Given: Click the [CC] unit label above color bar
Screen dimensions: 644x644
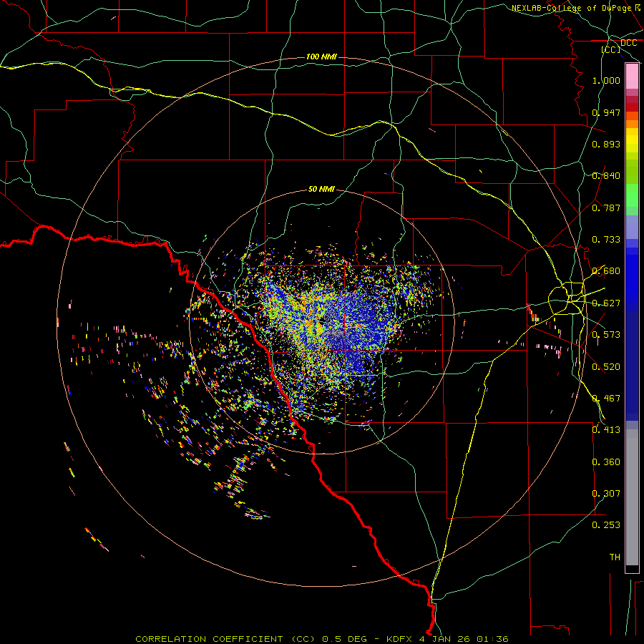Looking at the screenshot, I should pos(610,49).
